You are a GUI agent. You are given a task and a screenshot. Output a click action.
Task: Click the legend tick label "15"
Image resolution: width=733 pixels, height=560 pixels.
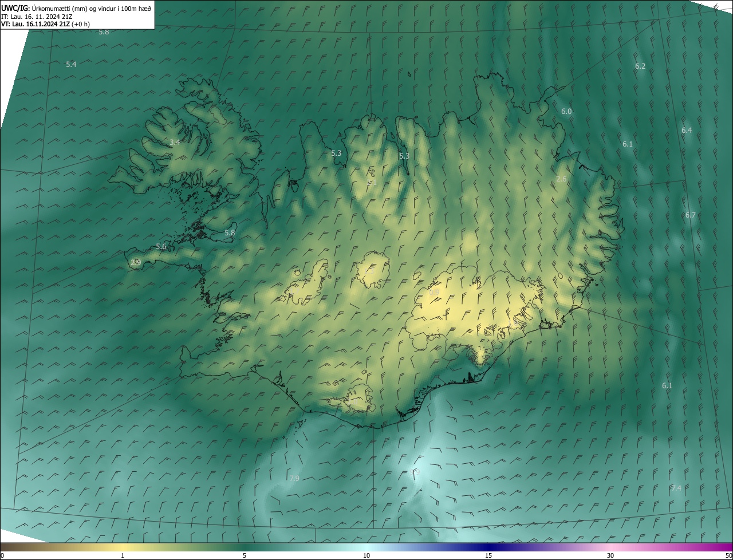click(x=488, y=556)
